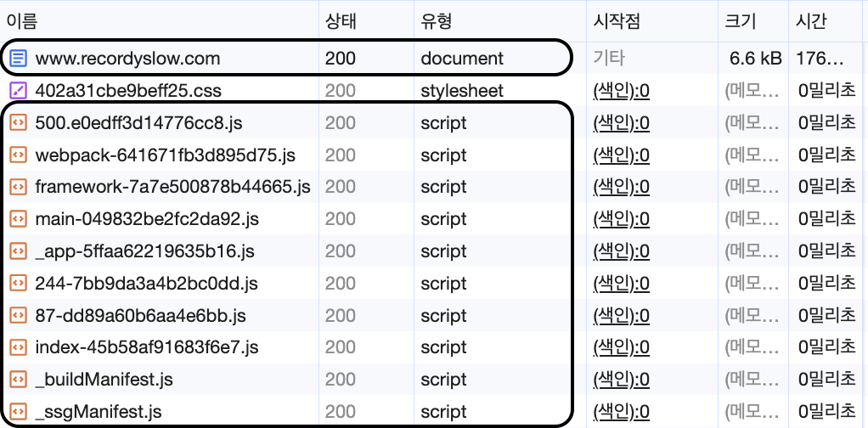Viewport: 868px width, 428px height.
Task: Select the 402a31cbe9beff25.css request name
Action: [128, 90]
